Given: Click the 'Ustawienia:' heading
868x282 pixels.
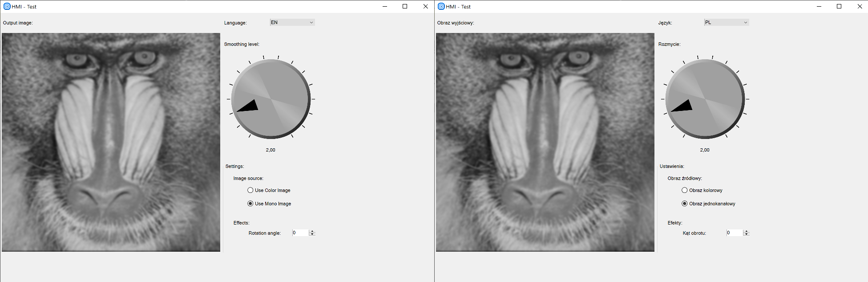Looking at the screenshot, I should pos(672,166).
